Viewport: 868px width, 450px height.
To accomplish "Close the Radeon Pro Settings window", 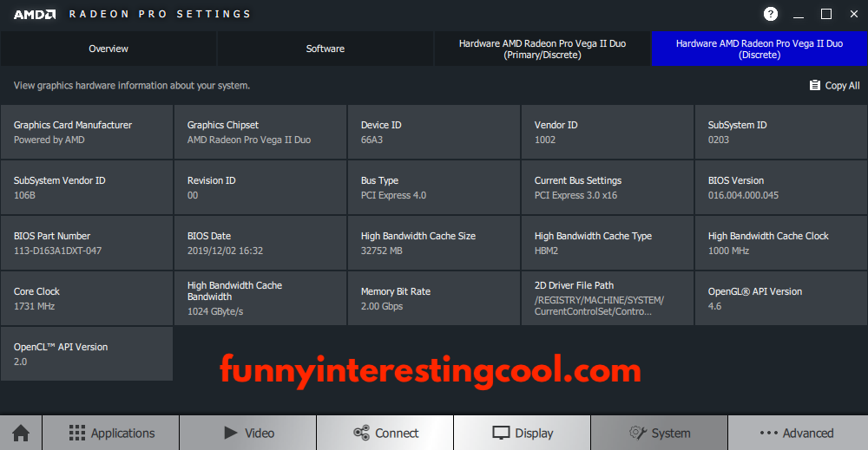I will [853, 14].
